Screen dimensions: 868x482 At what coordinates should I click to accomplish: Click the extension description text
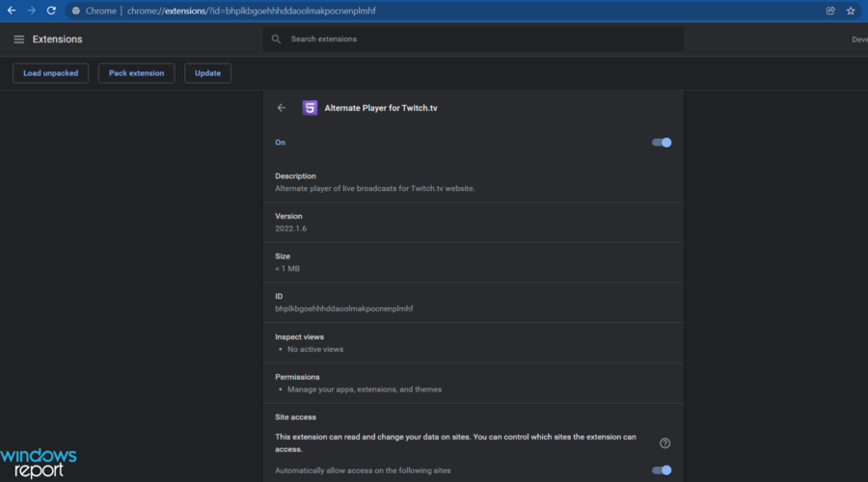[375, 189]
